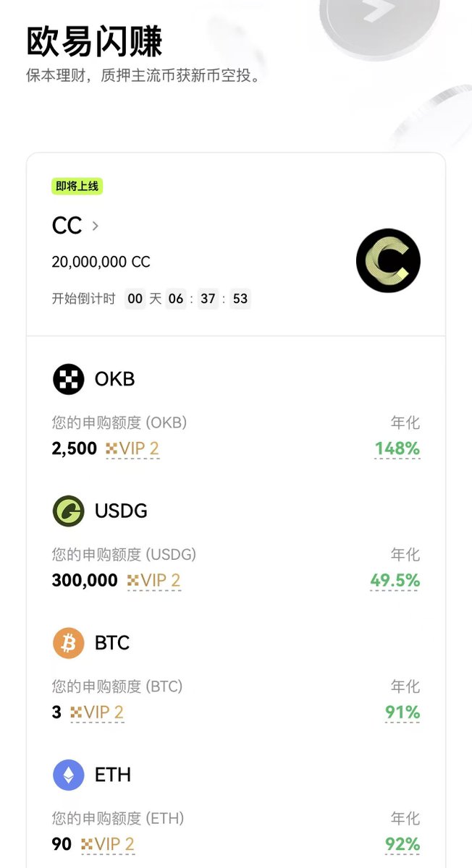
Task: Tap the 148% OKB annualized rate
Action: coord(397,448)
